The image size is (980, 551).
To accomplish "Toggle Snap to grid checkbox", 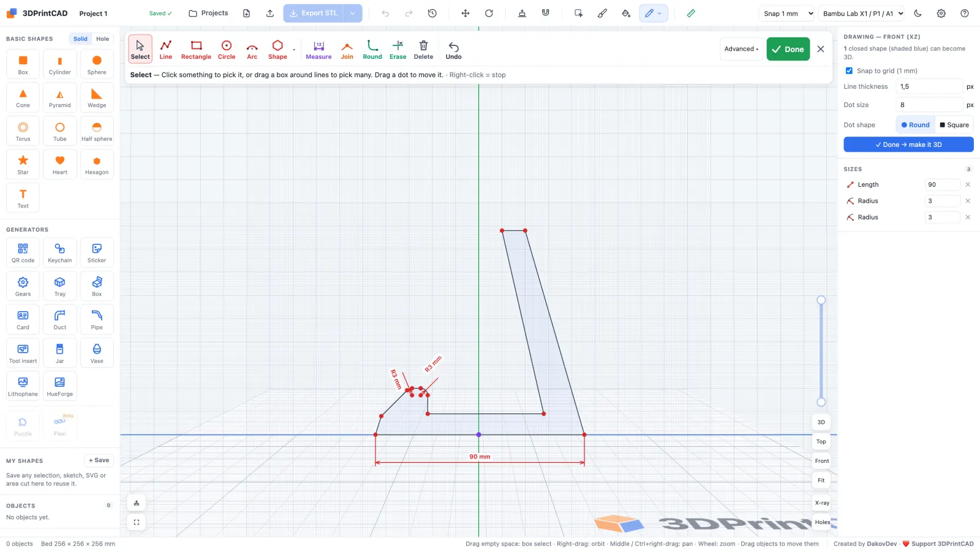I will pyautogui.click(x=849, y=70).
